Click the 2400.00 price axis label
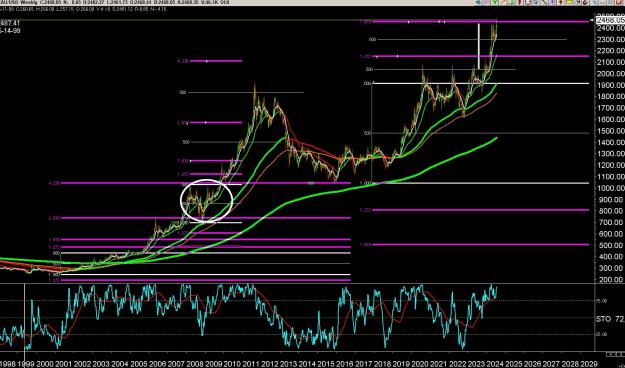 (610, 28)
